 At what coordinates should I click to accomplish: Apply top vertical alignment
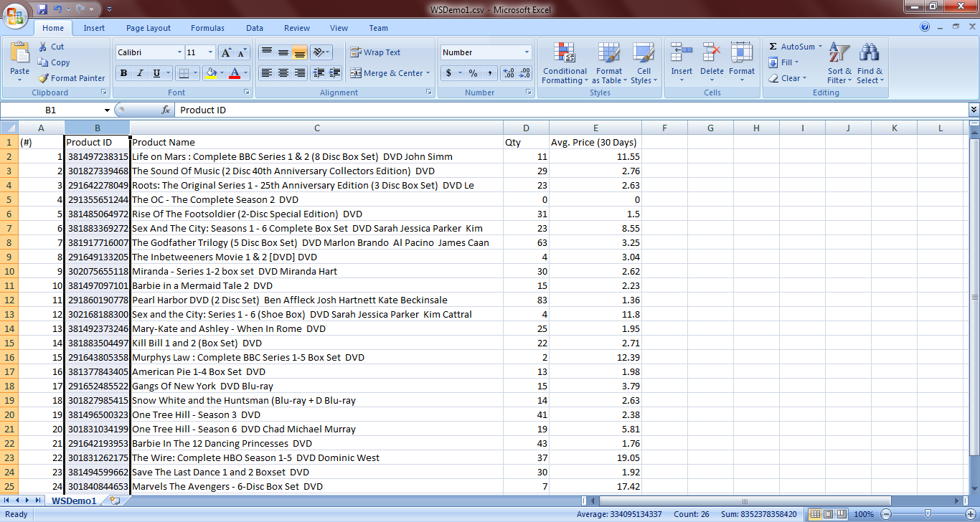click(266, 52)
